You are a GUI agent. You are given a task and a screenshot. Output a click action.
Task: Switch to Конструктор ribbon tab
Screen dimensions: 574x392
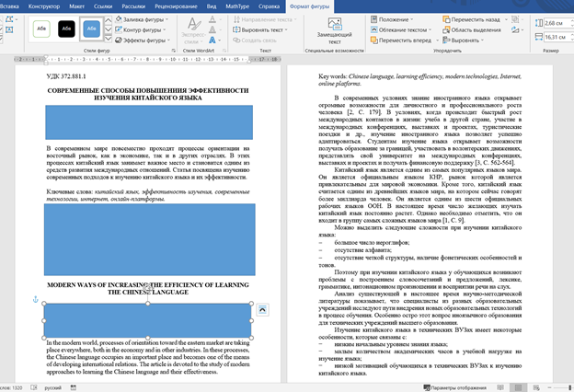coord(44,6)
